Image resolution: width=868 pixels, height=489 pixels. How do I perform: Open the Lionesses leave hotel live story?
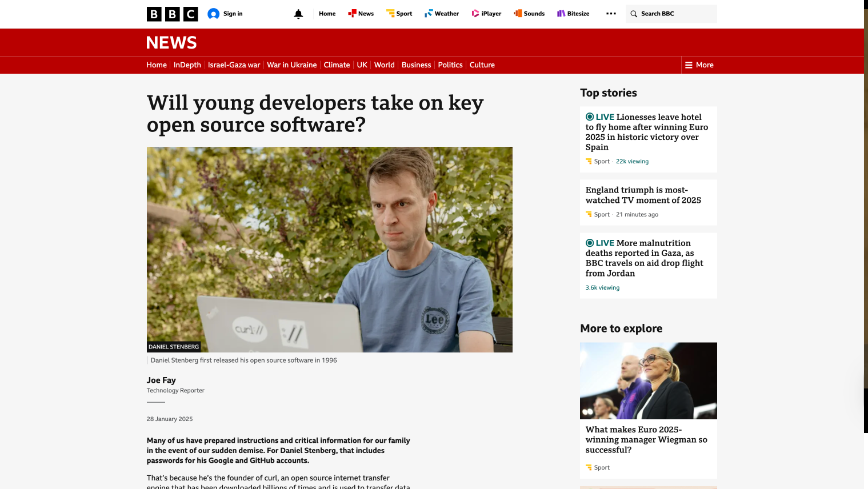tap(648, 132)
